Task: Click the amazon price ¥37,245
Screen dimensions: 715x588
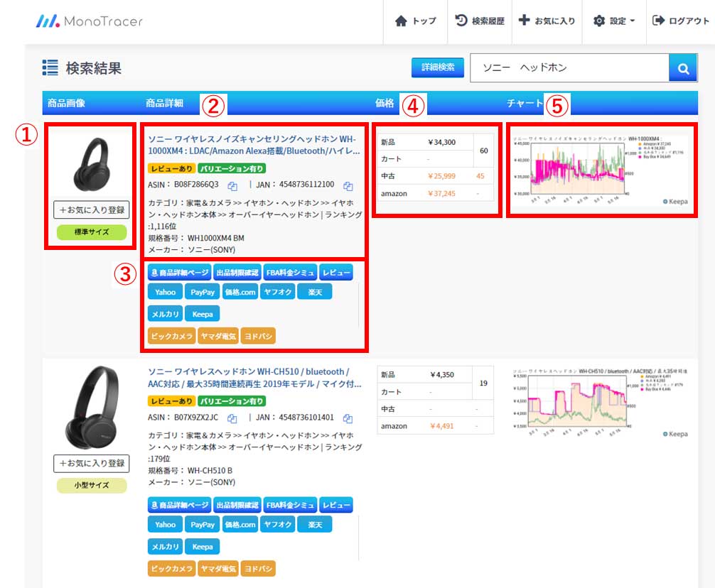Action: pyautogui.click(x=442, y=193)
